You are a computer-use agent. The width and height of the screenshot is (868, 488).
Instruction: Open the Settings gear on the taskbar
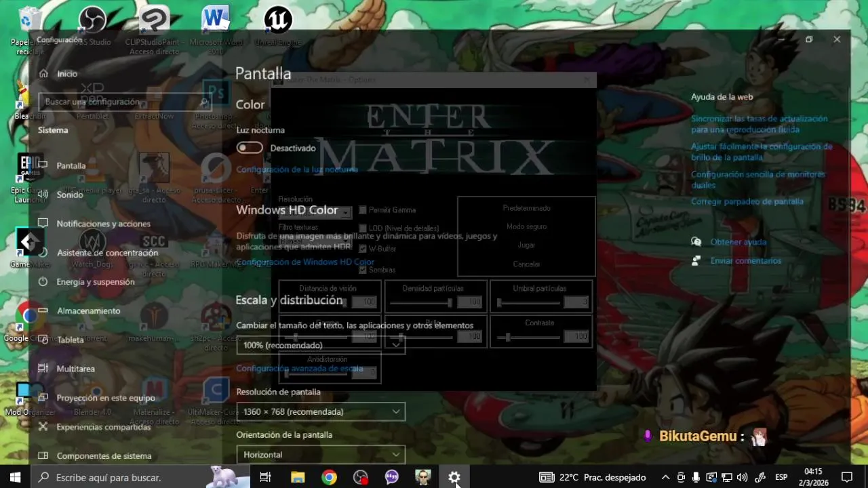click(454, 477)
